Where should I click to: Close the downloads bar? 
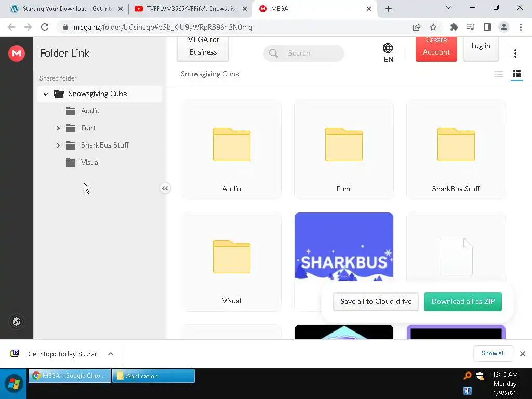click(x=523, y=354)
